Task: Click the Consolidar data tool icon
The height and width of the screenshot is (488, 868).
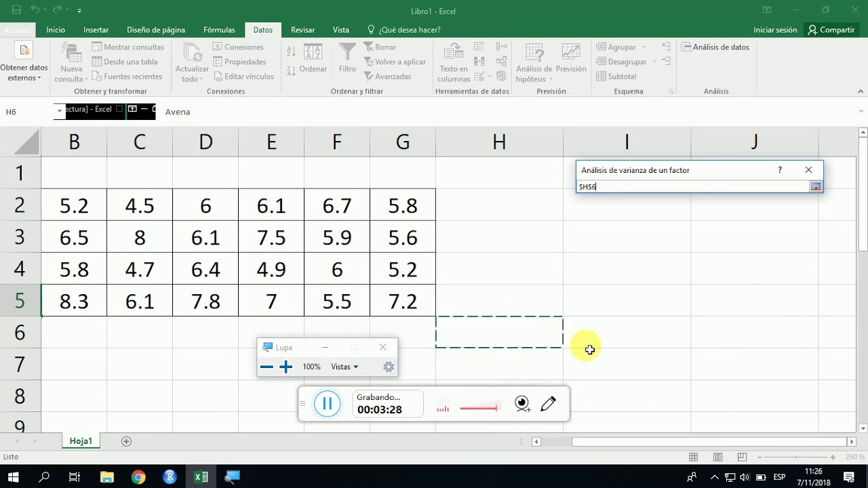Action: point(501,47)
